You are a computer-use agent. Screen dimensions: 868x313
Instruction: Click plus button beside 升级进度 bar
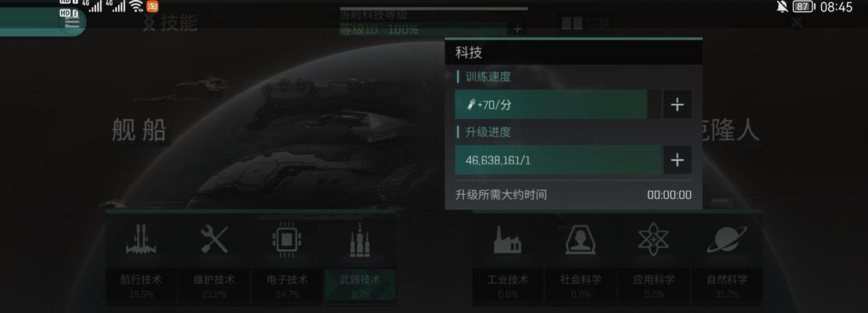pyautogui.click(x=677, y=160)
